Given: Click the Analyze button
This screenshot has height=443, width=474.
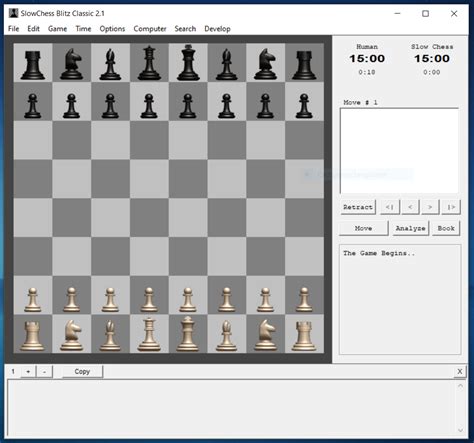Looking at the screenshot, I should coord(410,228).
